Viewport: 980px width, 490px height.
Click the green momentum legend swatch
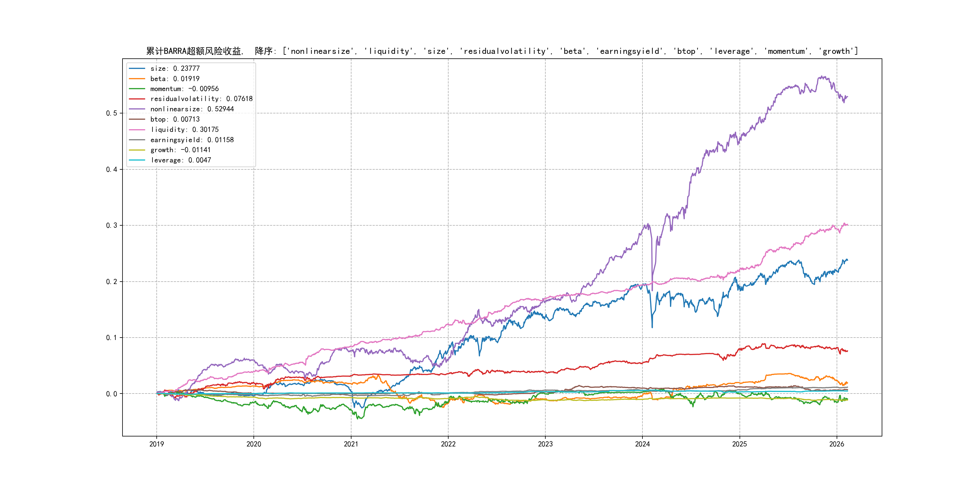(137, 89)
